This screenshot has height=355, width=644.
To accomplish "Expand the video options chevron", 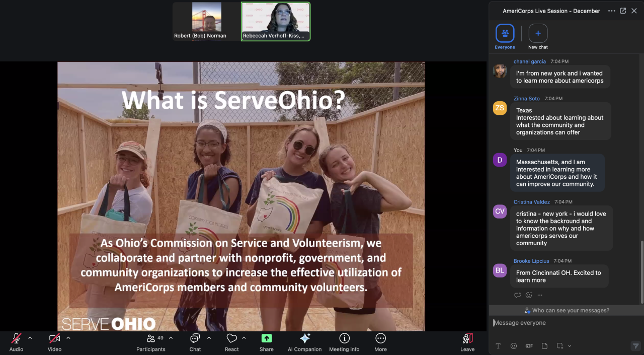I will pyautogui.click(x=68, y=338).
